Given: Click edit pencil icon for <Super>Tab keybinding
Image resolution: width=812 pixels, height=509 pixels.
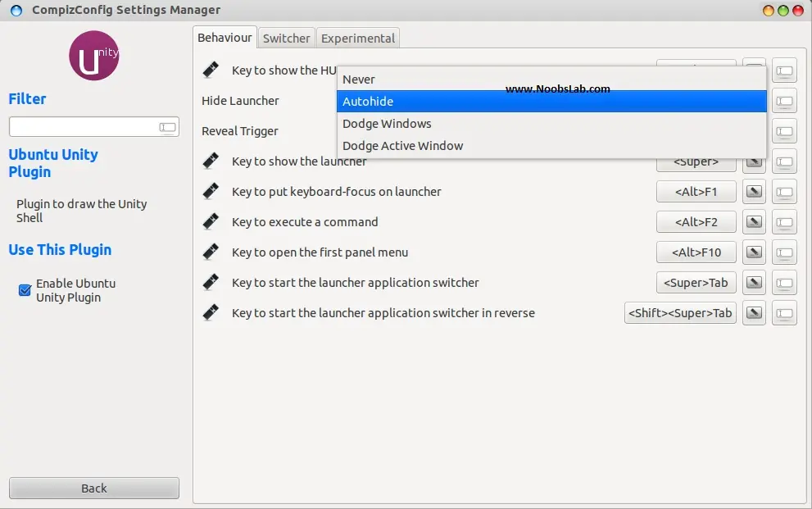Looking at the screenshot, I should (754, 283).
